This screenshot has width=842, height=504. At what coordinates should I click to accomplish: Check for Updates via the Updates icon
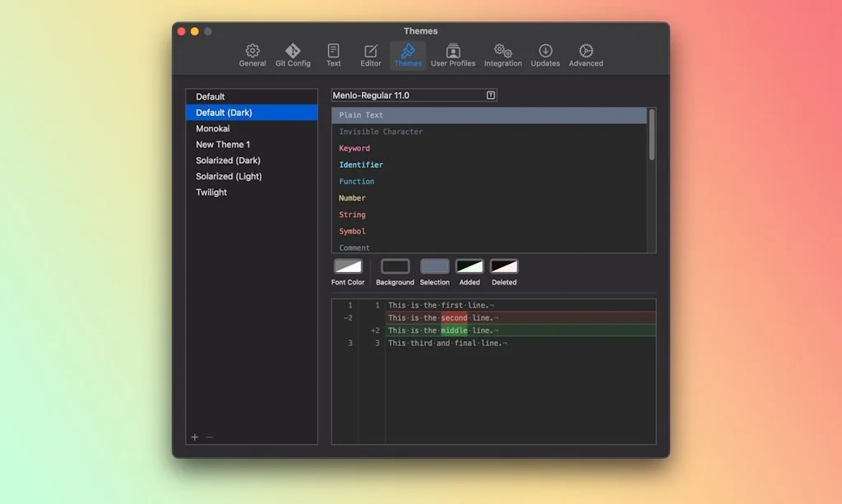click(545, 53)
